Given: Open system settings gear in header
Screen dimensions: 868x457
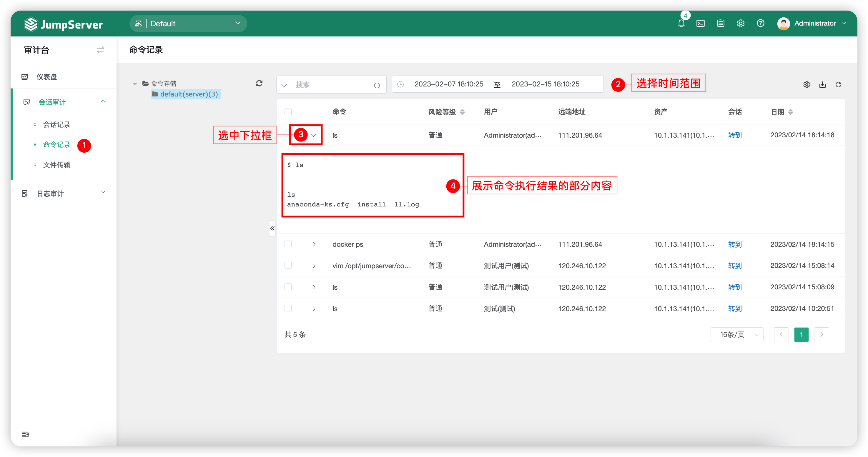Looking at the screenshot, I should click(x=740, y=23).
